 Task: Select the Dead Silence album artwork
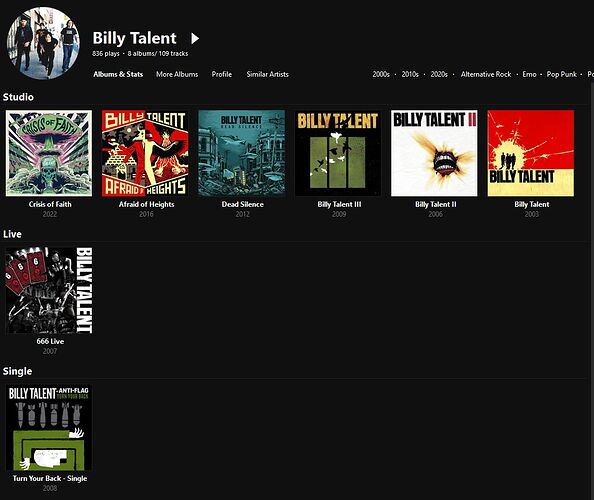(242, 153)
